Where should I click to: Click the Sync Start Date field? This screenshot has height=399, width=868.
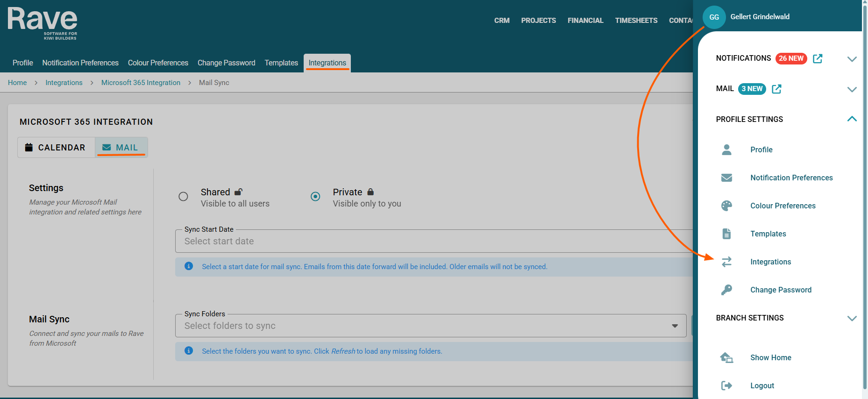coord(434,241)
